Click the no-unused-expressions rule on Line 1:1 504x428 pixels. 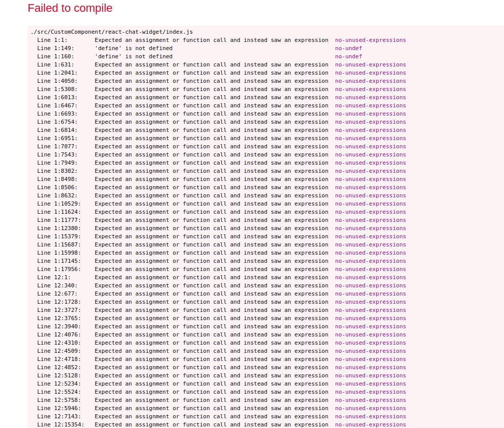(x=370, y=40)
